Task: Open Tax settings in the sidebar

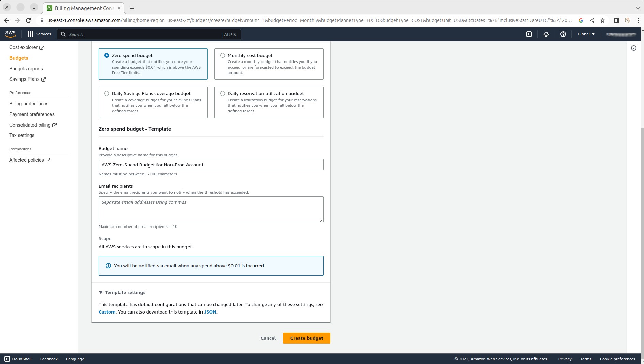Action: pos(22,135)
